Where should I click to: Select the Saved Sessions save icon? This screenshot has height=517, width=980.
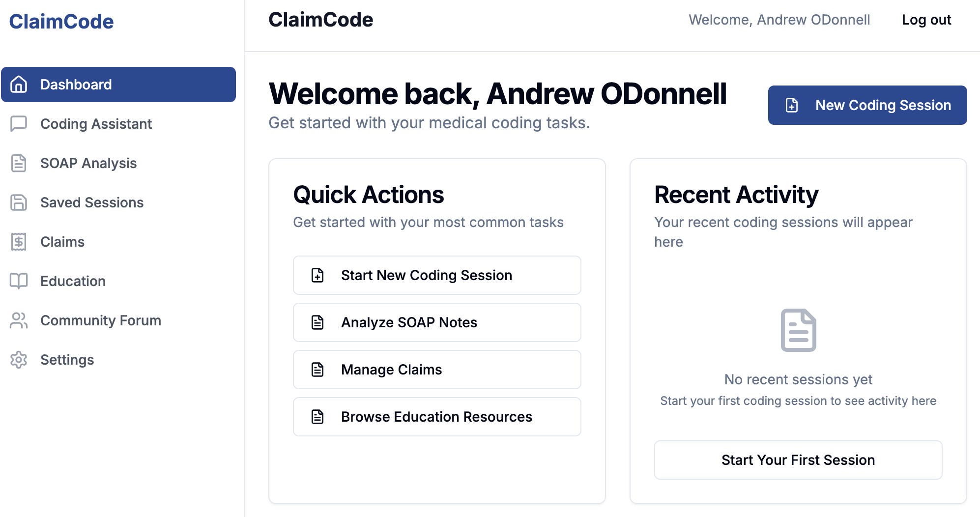19,202
